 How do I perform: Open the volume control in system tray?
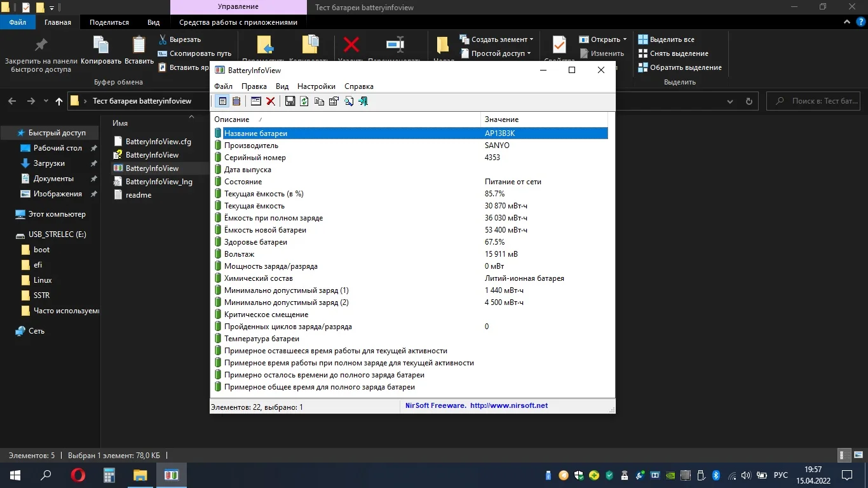click(747, 475)
